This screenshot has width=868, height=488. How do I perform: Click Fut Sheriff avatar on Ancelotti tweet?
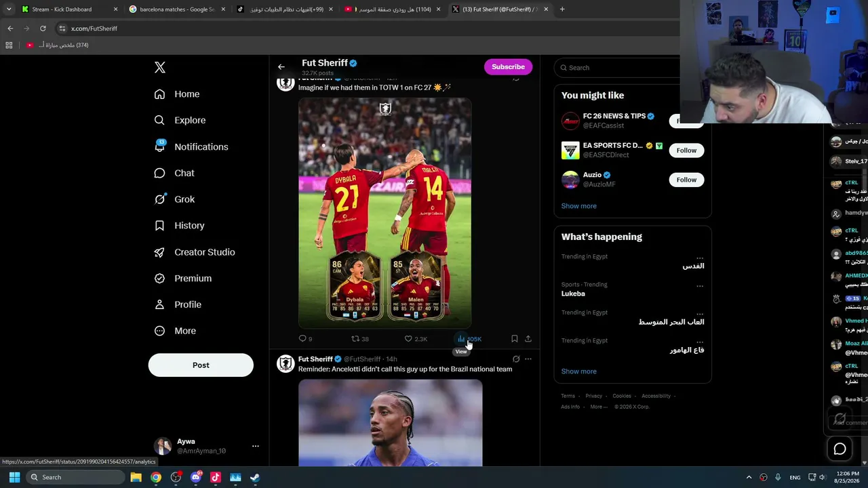[x=285, y=364]
